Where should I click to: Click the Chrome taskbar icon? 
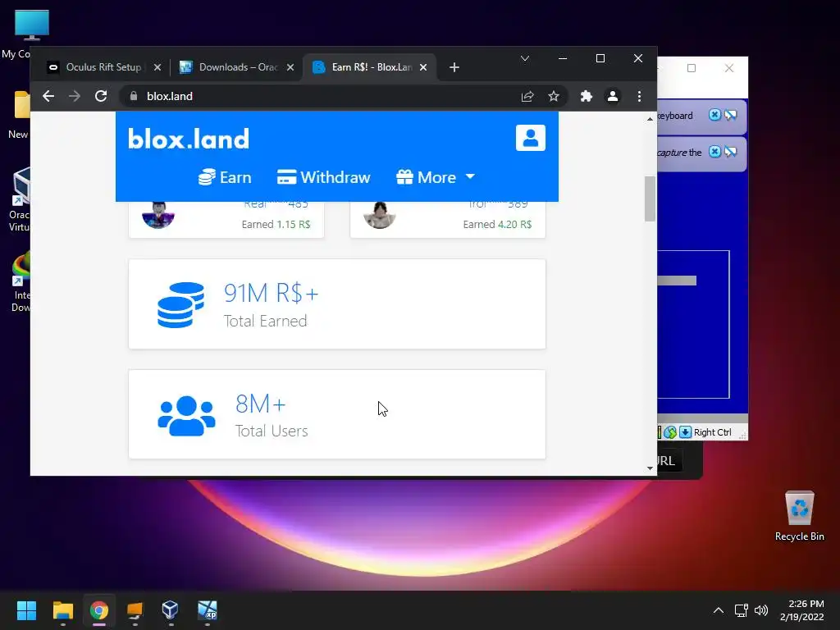tap(99, 610)
